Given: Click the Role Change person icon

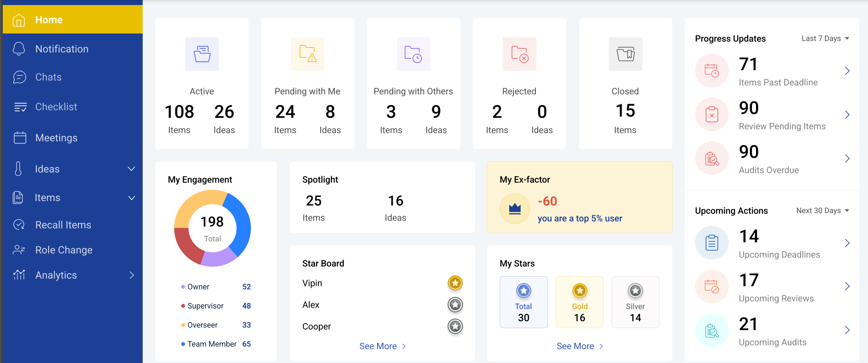Looking at the screenshot, I should click(19, 250).
